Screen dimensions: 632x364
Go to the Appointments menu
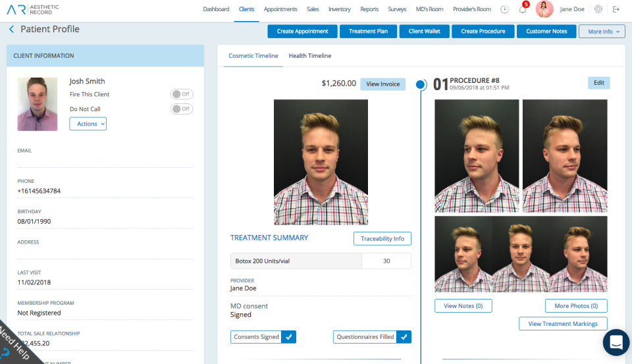click(x=280, y=9)
